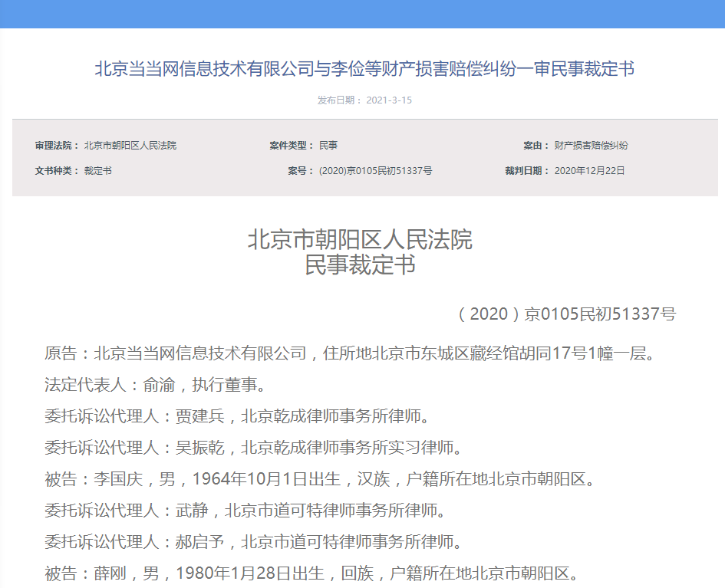Click the publish date 2021-3-15
This screenshot has width=725, height=588.
point(389,100)
